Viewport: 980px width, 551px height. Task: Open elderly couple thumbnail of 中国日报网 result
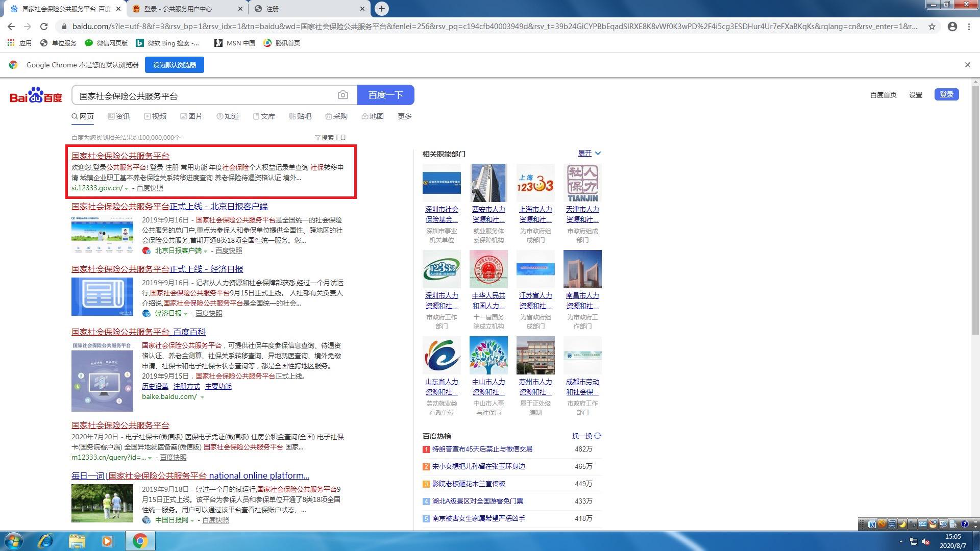[x=102, y=503]
